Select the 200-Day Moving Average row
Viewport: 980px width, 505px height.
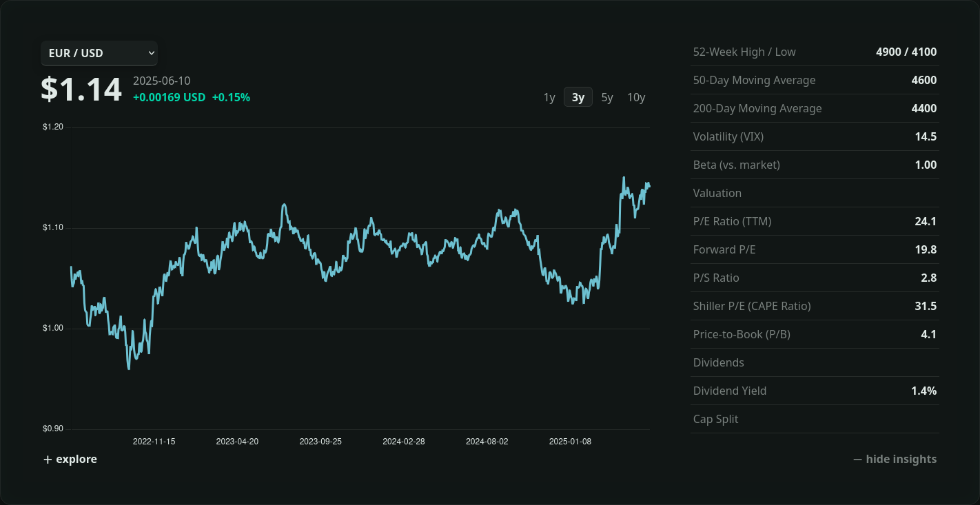(x=814, y=108)
